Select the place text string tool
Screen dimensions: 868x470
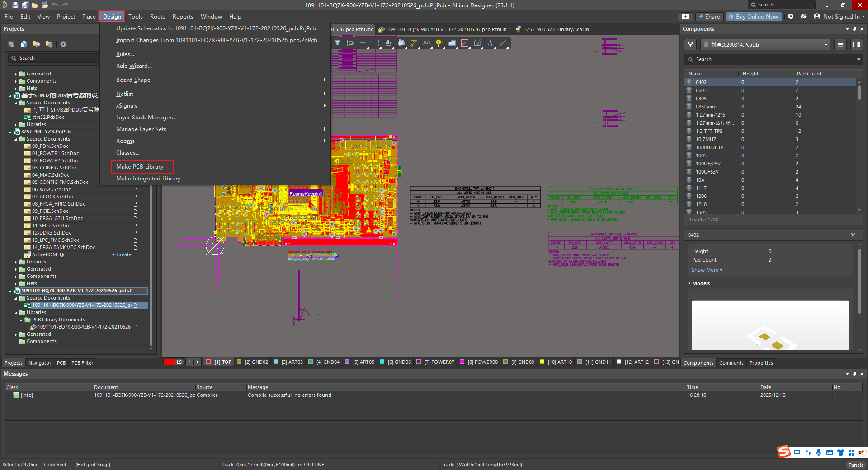coord(490,43)
